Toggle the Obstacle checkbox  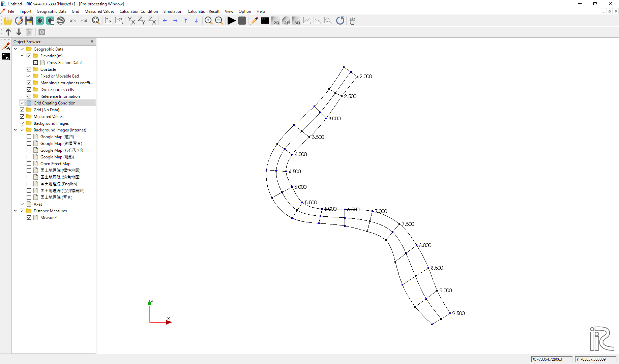pyautogui.click(x=29, y=69)
